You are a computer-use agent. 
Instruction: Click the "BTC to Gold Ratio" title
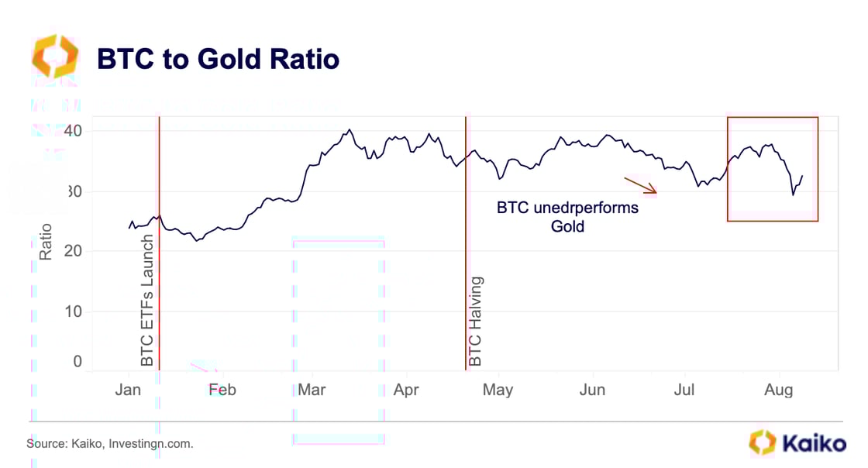click(x=217, y=59)
